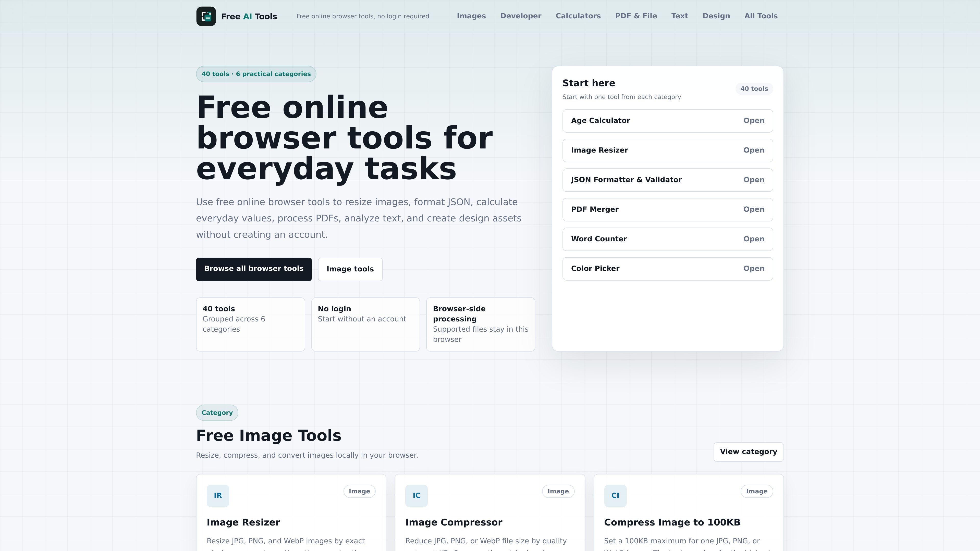The height and width of the screenshot is (551, 980).
Task: Click tagline 'Free online browser tools, no login required'
Action: (x=363, y=16)
